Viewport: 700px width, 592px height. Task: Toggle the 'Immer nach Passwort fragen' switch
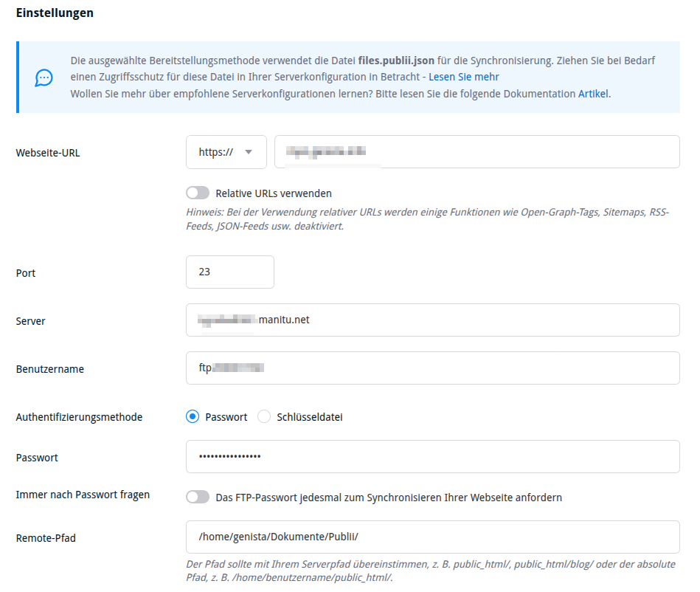198,497
